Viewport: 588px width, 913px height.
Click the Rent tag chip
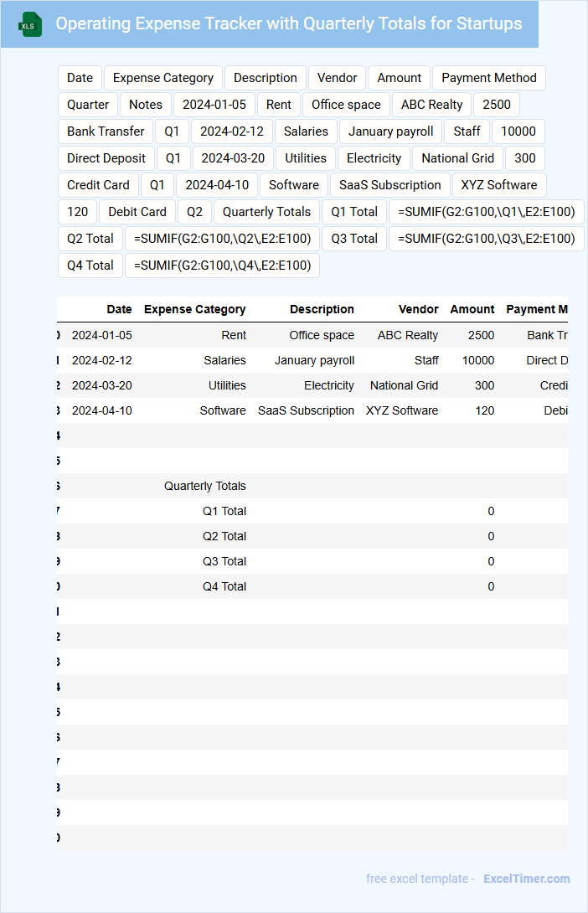click(x=279, y=105)
